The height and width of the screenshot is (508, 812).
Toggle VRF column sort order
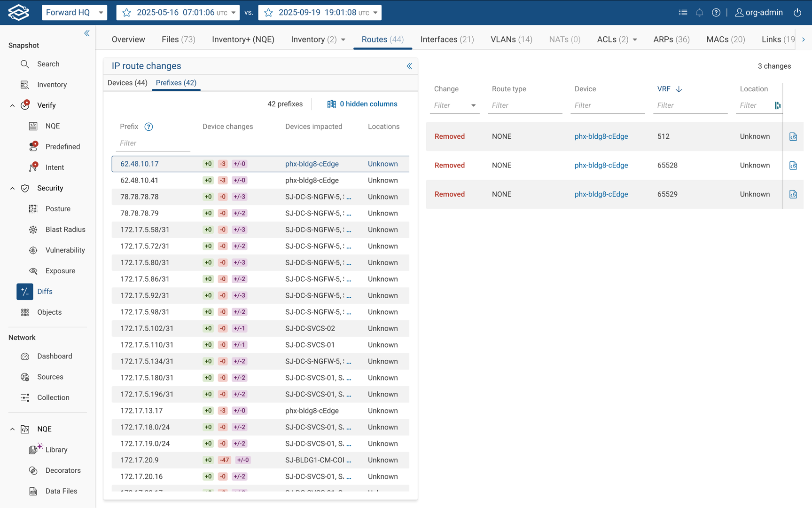pyautogui.click(x=679, y=89)
